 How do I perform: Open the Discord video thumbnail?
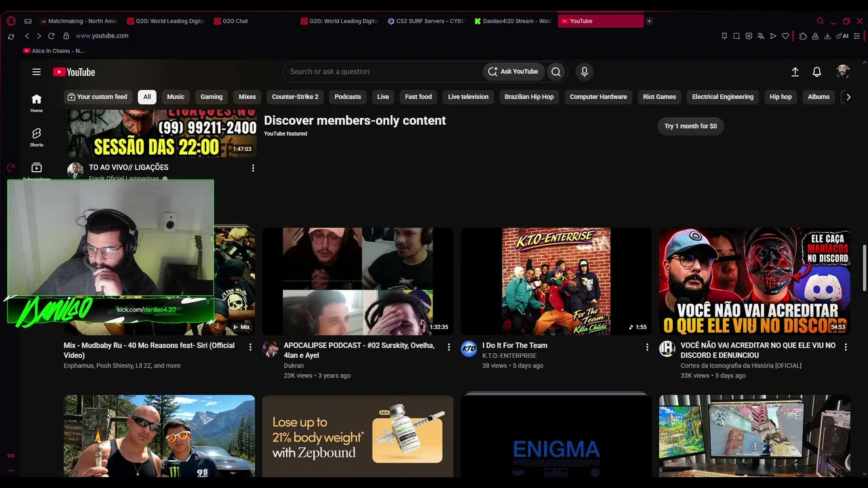point(754,281)
